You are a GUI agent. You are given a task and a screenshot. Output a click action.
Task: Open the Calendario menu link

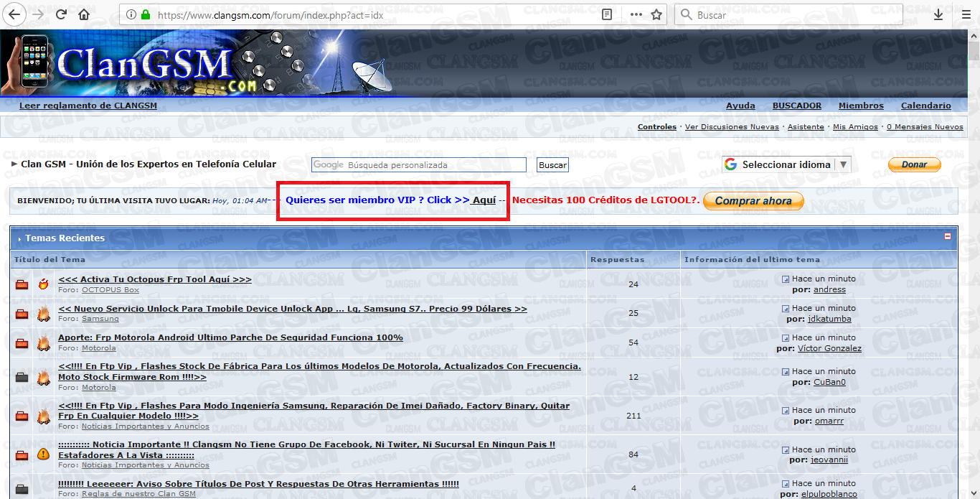pyautogui.click(x=926, y=106)
